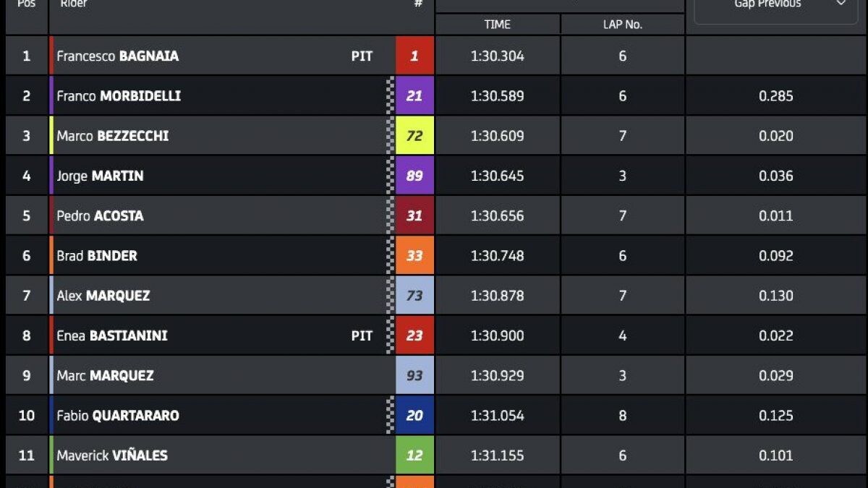Click the LAP No. column header

coord(622,25)
